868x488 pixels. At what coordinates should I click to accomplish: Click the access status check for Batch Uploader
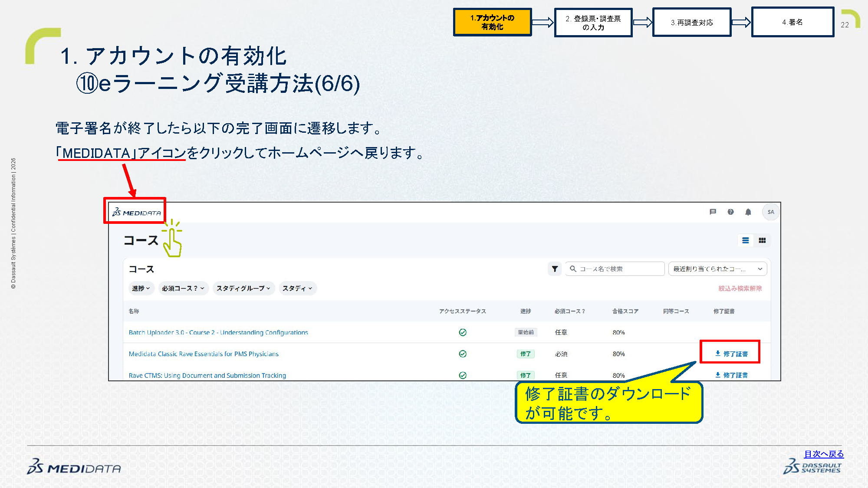463,332
